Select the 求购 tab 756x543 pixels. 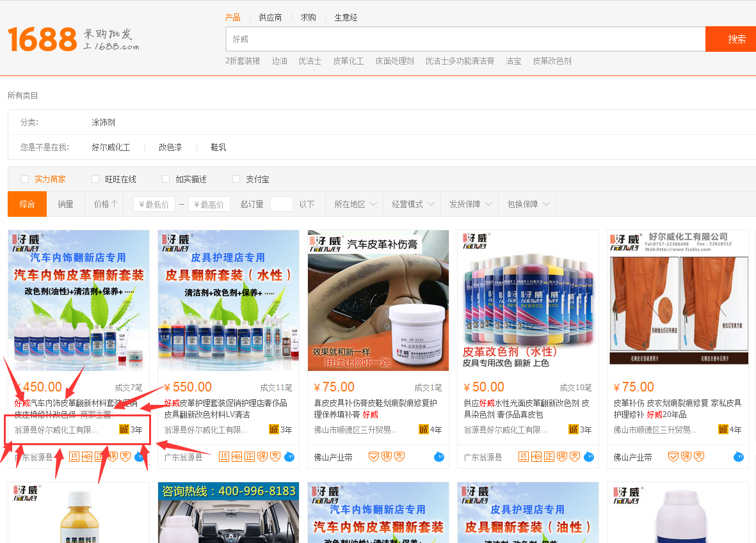click(308, 17)
